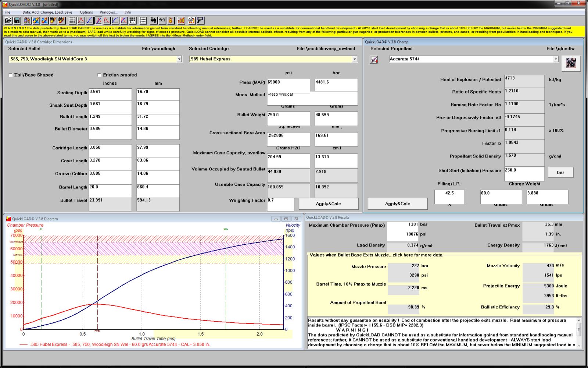Screen dimensions: 588x368
Task: Click the Barrel Length inches input field
Action: [110, 190]
